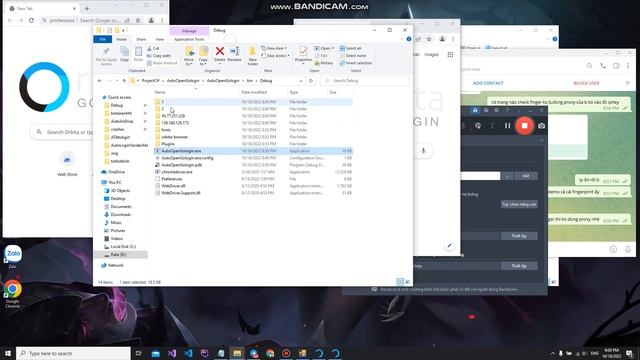Click BLOCK USER in Telegram
Image resolution: width=640 pixels, height=360 pixels.
coord(587,83)
